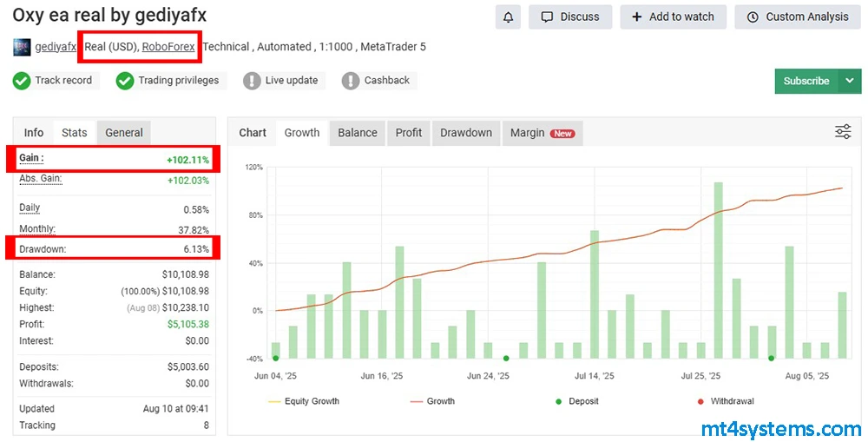The width and height of the screenshot is (868, 442).
Task: Switch to the Stats tab
Action: pos(74,133)
